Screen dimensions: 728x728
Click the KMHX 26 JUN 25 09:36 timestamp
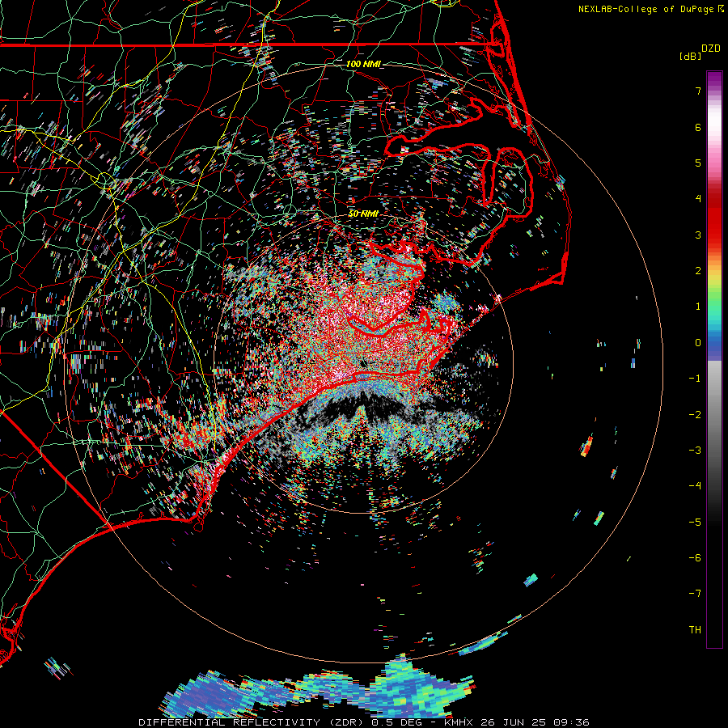517,722
